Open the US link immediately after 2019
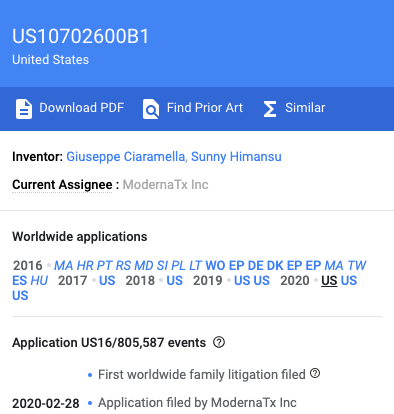 pyautogui.click(x=242, y=281)
